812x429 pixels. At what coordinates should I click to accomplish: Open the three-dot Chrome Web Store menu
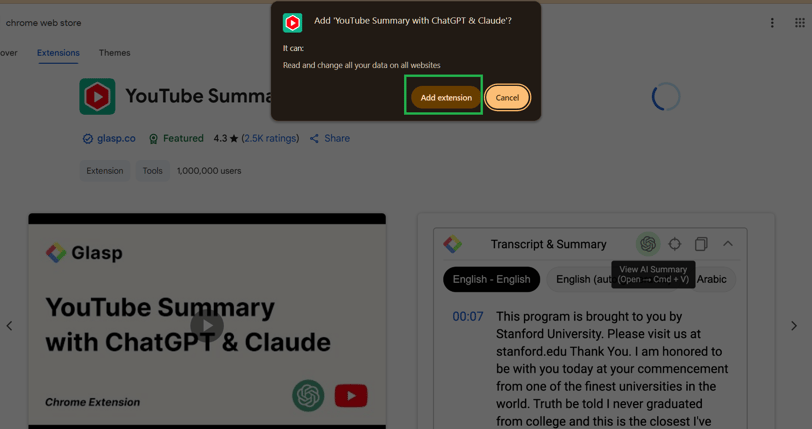(x=772, y=23)
